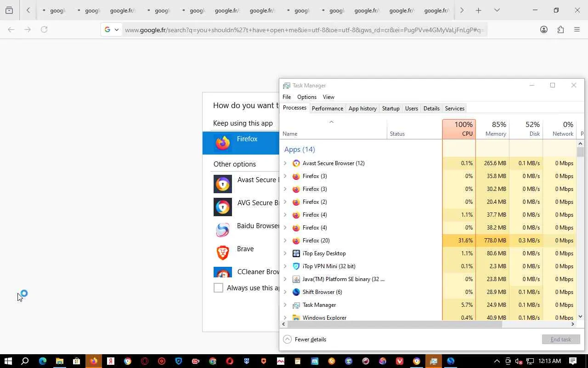This screenshot has height=368, width=588.
Task: Switch to the Services tab
Action: [x=455, y=109]
